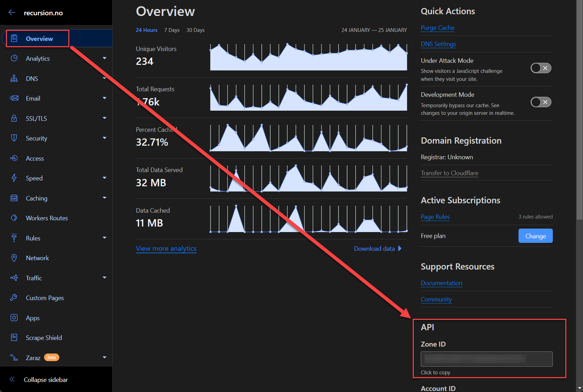This screenshot has width=583, height=392.
Task: Click the Email envelope icon
Action: (x=14, y=98)
